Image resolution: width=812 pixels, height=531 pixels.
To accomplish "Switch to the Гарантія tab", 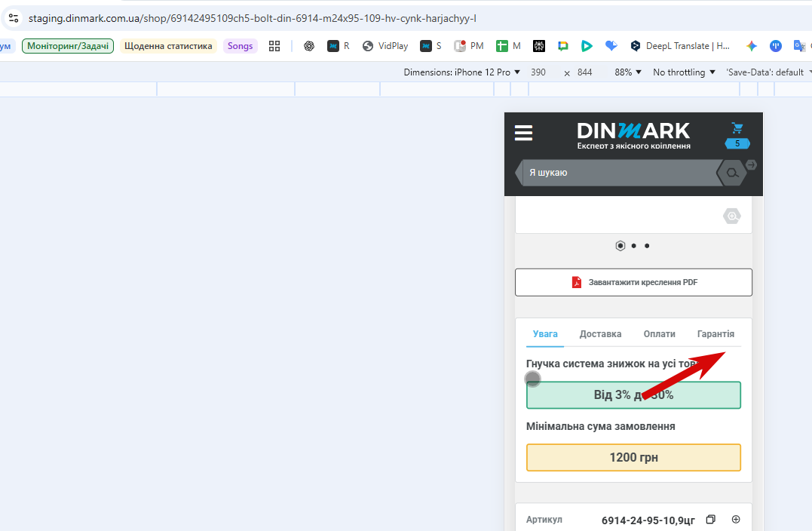I will coord(715,334).
